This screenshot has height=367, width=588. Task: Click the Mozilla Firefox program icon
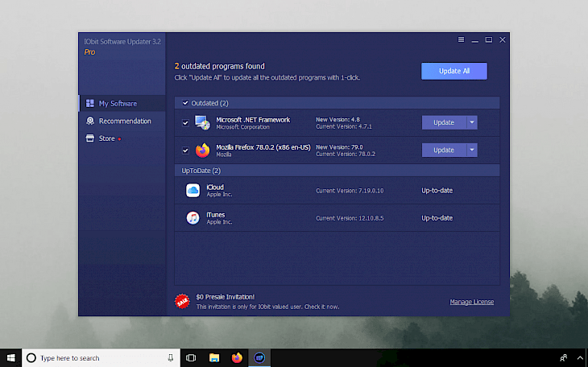pos(202,151)
